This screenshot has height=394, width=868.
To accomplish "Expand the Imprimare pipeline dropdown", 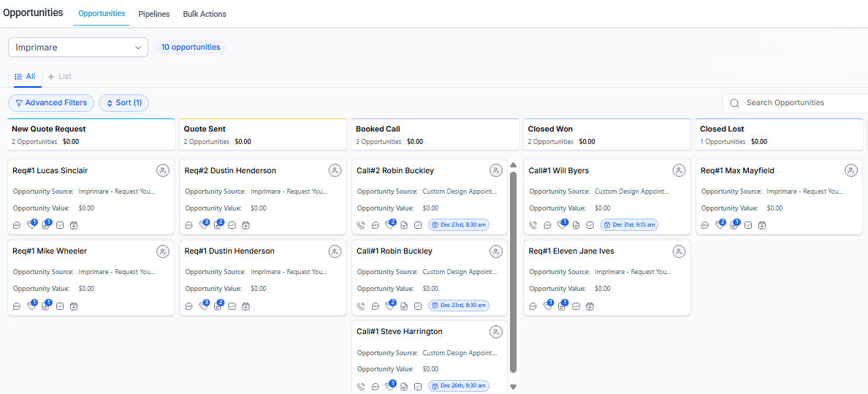I will click(x=77, y=48).
